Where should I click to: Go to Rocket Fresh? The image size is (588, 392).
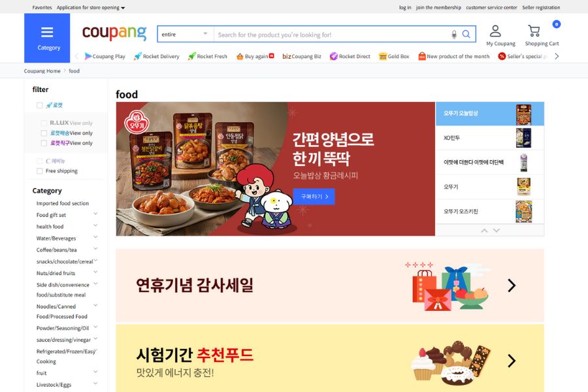tap(207, 56)
